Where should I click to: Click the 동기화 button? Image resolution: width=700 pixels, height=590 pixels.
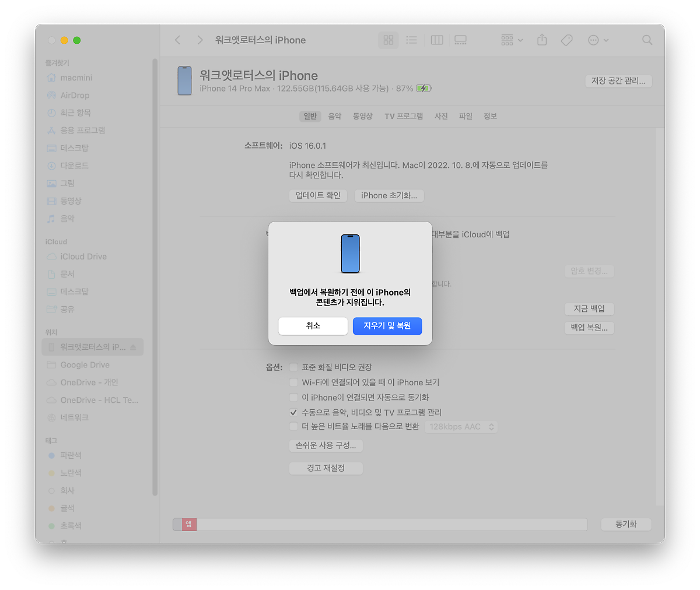626,524
